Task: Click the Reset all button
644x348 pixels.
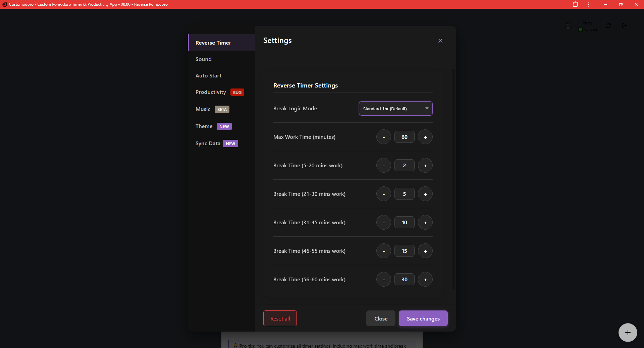Action: pos(280,318)
